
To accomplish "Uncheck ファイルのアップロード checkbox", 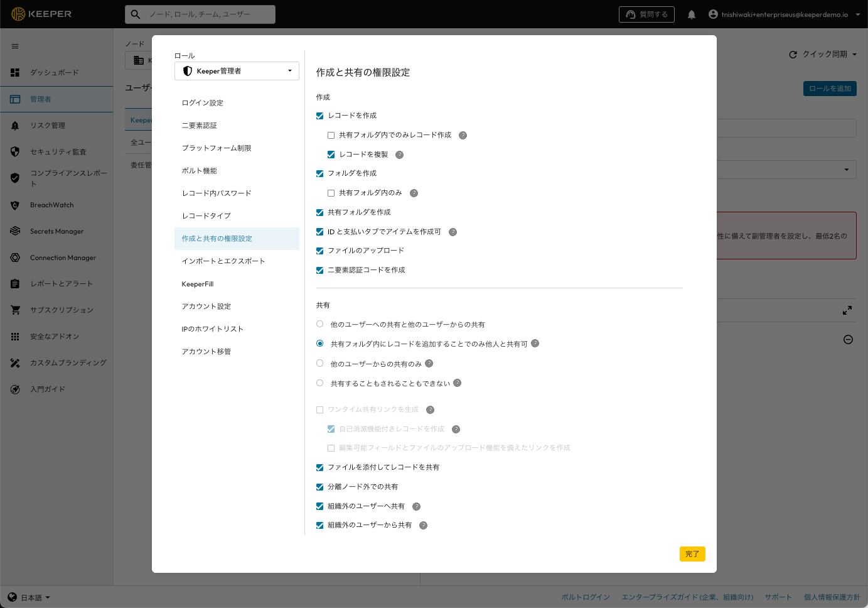I will coord(320,251).
